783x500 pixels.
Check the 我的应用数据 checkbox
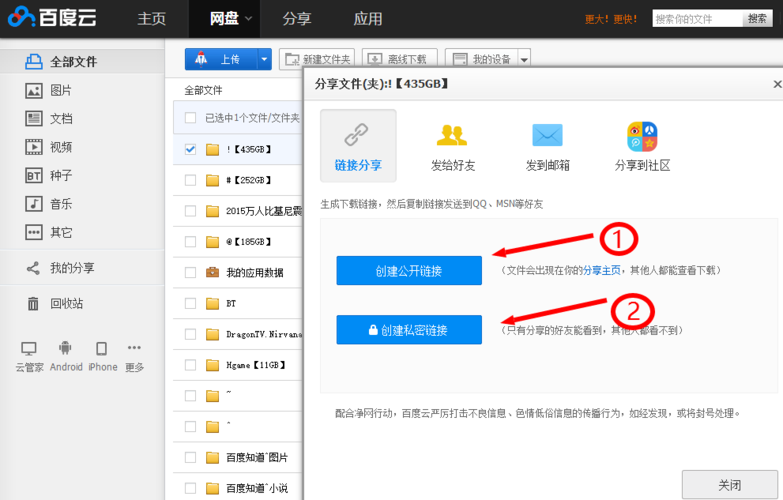click(x=190, y=272)
